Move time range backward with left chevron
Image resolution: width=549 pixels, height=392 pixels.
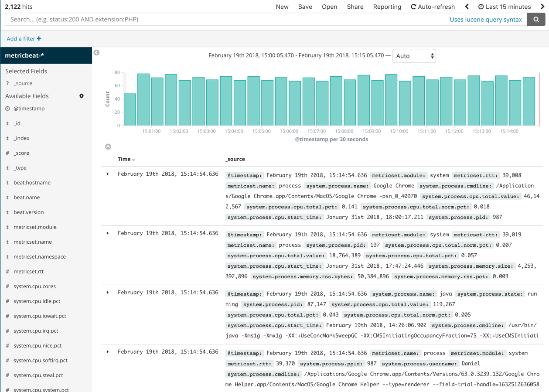coord(467,7)
